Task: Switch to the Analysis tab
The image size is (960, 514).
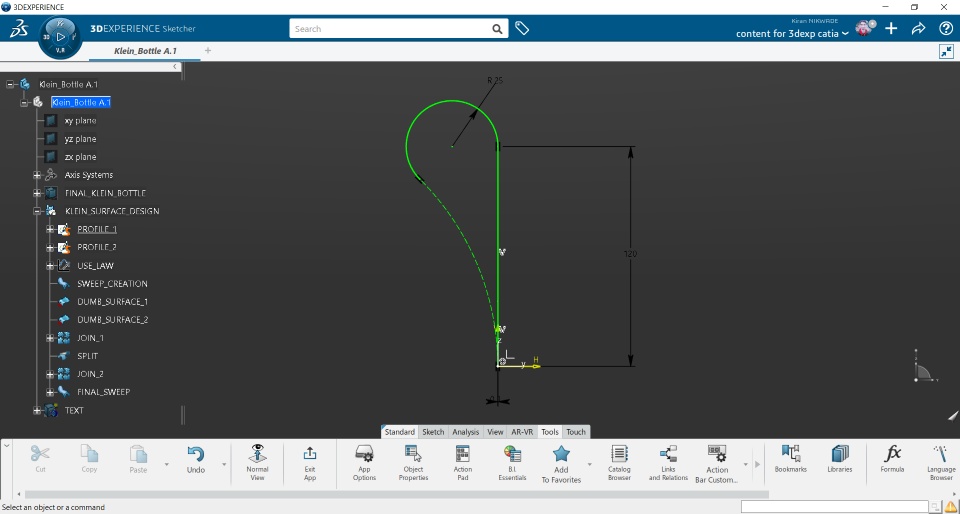Action: [465, 431]
